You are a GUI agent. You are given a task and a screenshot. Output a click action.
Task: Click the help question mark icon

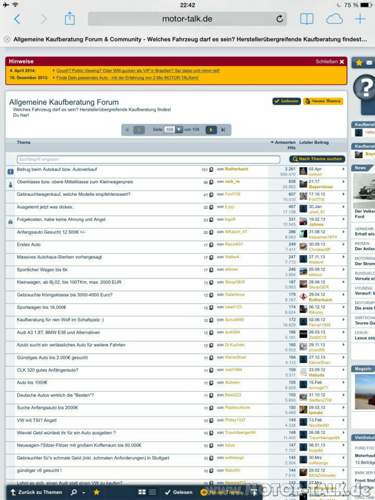click(x=366, y=88)
